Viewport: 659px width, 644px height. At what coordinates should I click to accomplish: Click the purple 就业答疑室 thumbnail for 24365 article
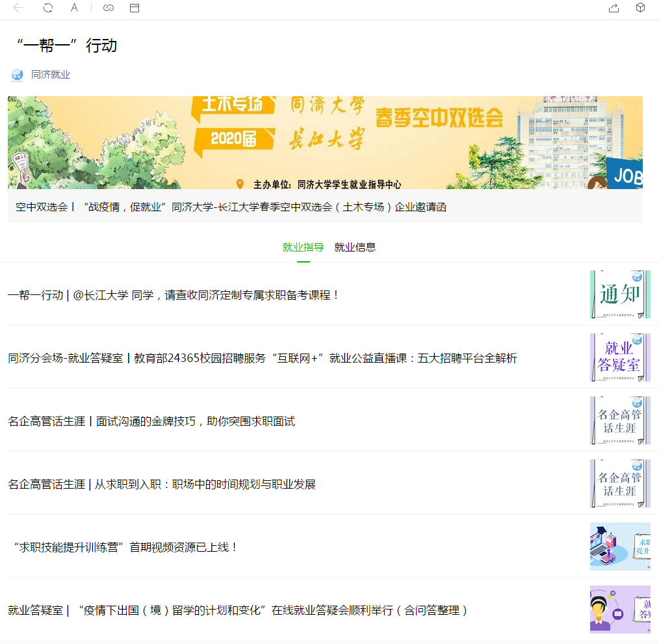click(x=619, y=357)
